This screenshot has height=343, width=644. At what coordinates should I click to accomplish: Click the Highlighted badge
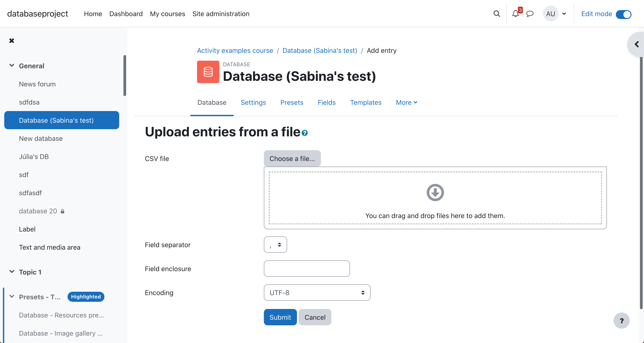[x=86, y=297]
